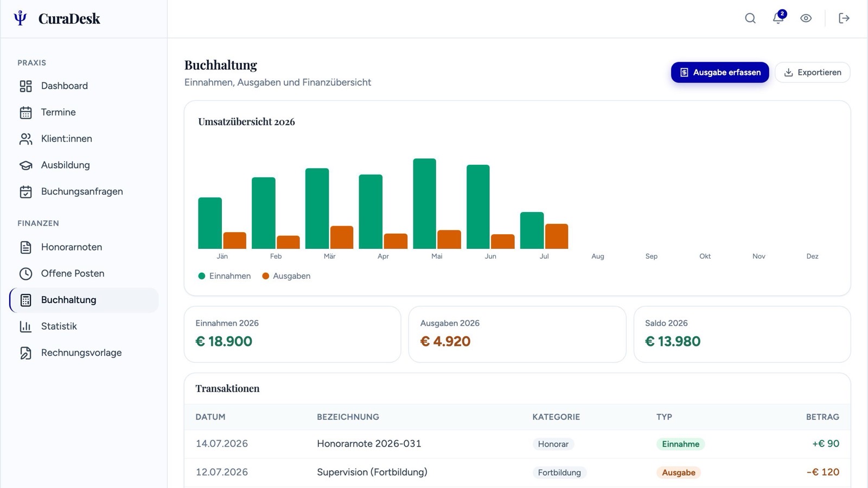This screenshot has width=868, height=488.
Task: Open the Klient:innen section
Action: pos(84,139)
